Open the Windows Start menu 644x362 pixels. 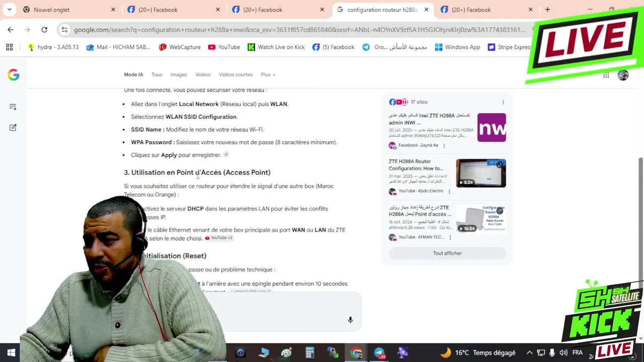11,353
